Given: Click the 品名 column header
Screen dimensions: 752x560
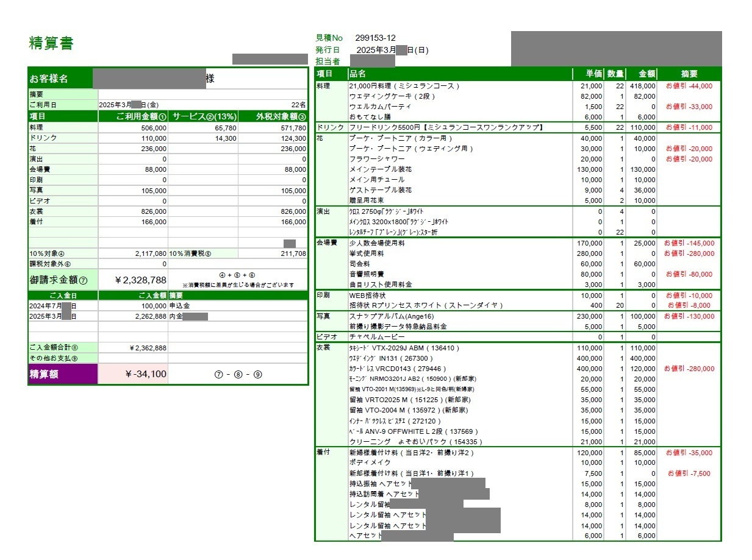Looking at the screenshot, I should pos(357,74).
